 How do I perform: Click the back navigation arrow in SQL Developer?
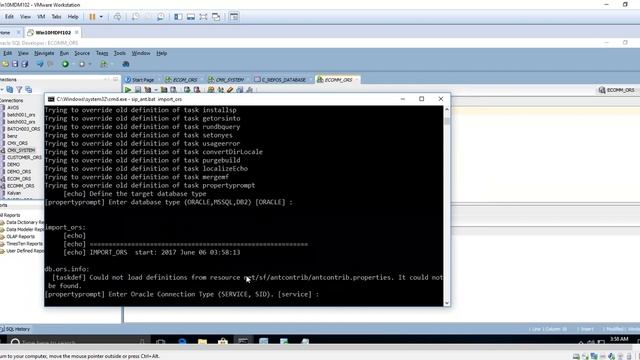click(40, 64)
